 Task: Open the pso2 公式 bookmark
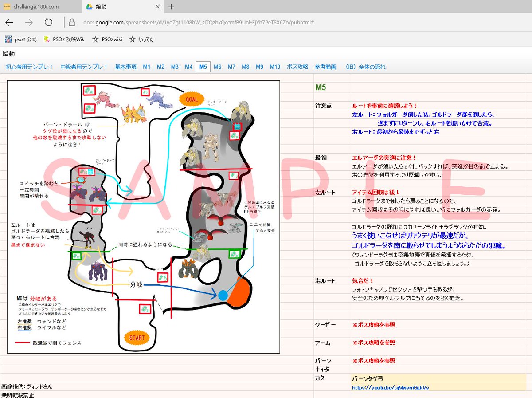pyautogui.click(x=20, y=39)
